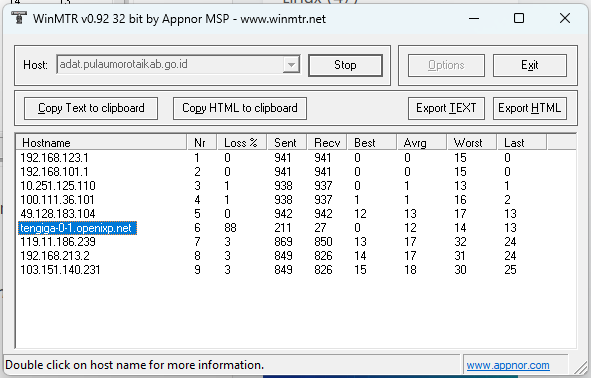The height and width of the screenshot is (378, 591).
Task: Click recv value 850 for hop 7
Action: click(323, 242)
